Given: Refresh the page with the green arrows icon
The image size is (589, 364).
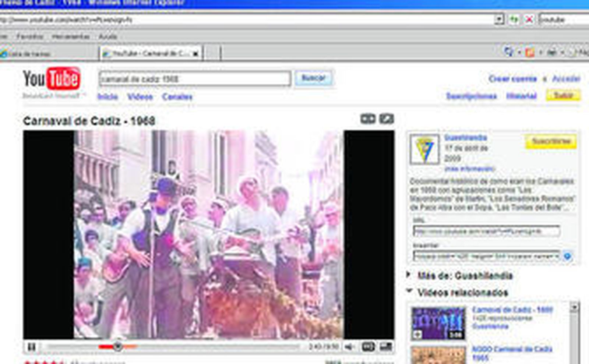Looking at the screenshot, I should tap(514, 20).
